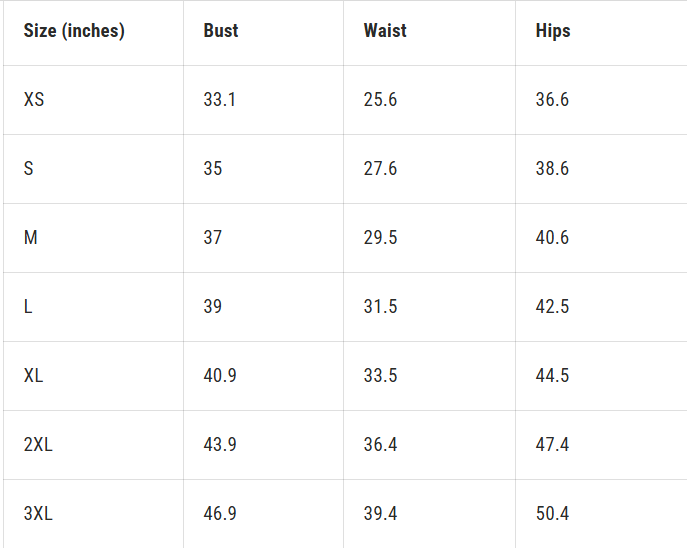Click the M size row label
Screen dimensions: 687x548
click(31, 238)
